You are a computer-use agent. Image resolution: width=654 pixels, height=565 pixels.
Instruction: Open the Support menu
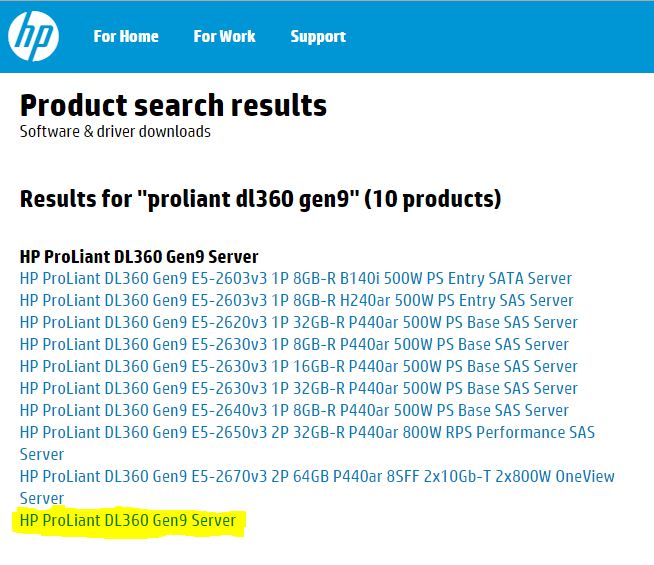(x=318, y=37)
